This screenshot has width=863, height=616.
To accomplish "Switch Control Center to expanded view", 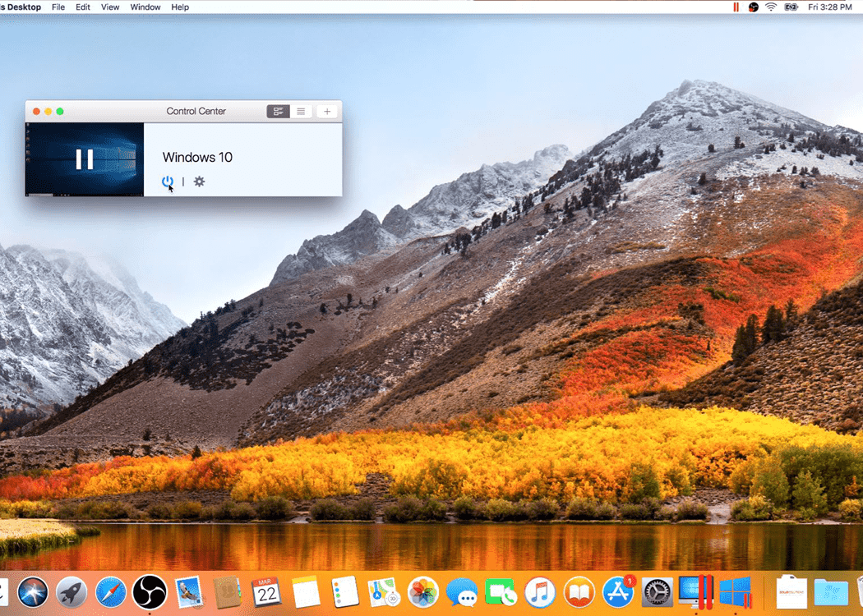I will pos(279,112).
